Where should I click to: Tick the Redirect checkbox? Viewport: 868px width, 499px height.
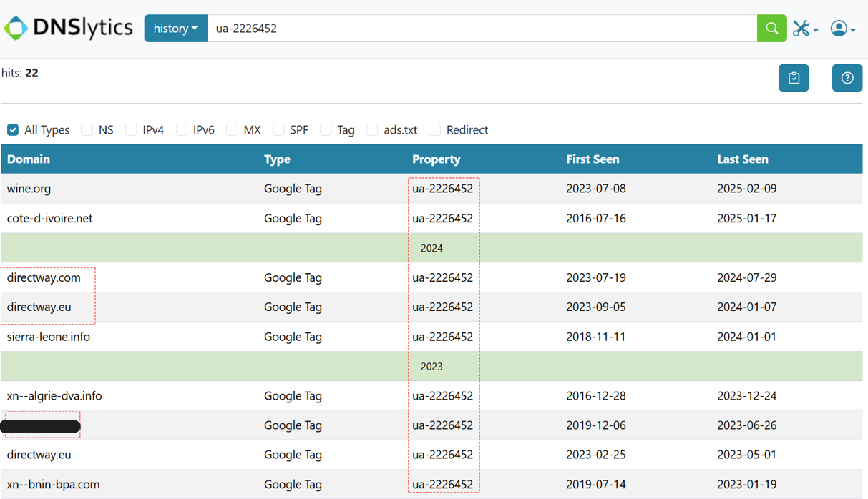434,129
